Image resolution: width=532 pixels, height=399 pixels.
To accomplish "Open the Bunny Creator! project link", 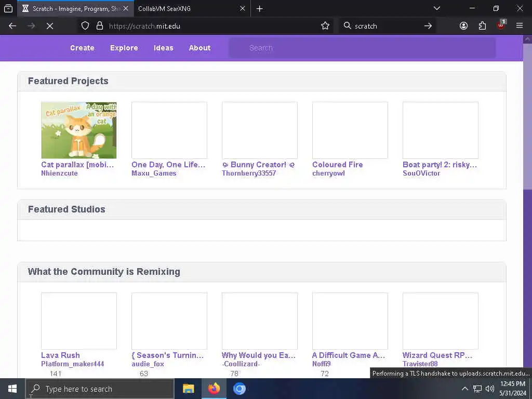I will point(258,165).
